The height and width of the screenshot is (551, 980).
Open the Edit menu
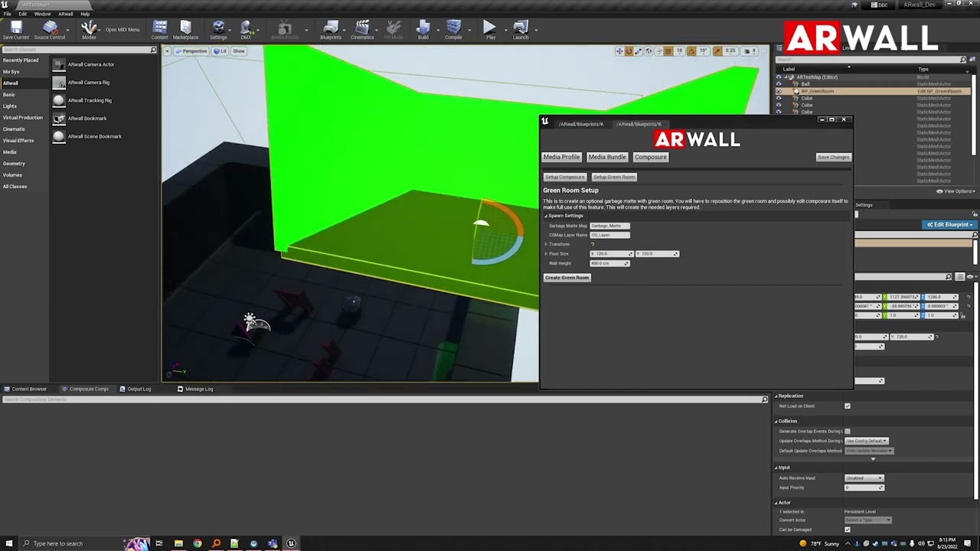click(x=23, y=14)
